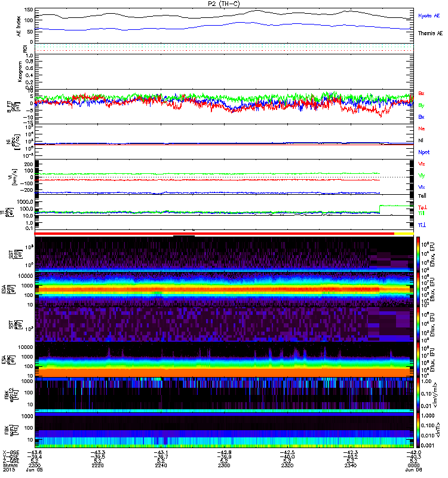Click the green By legend label
Viewport: 448px width, 478px height.
point(421,106)
